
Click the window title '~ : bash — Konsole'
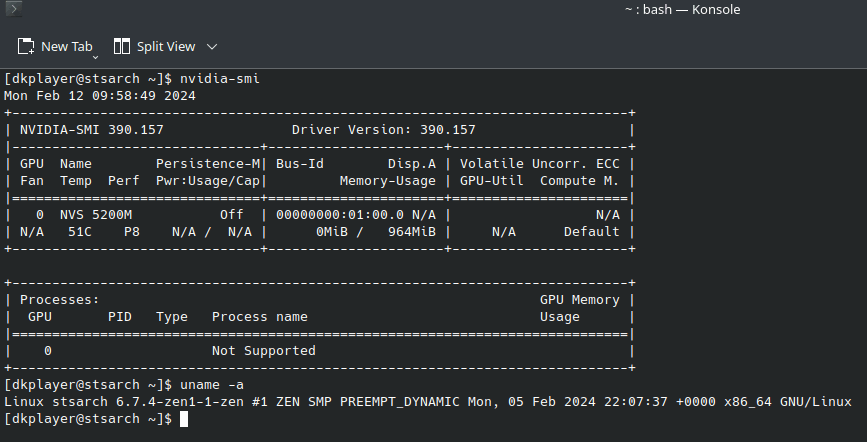[x=682, y=9]
